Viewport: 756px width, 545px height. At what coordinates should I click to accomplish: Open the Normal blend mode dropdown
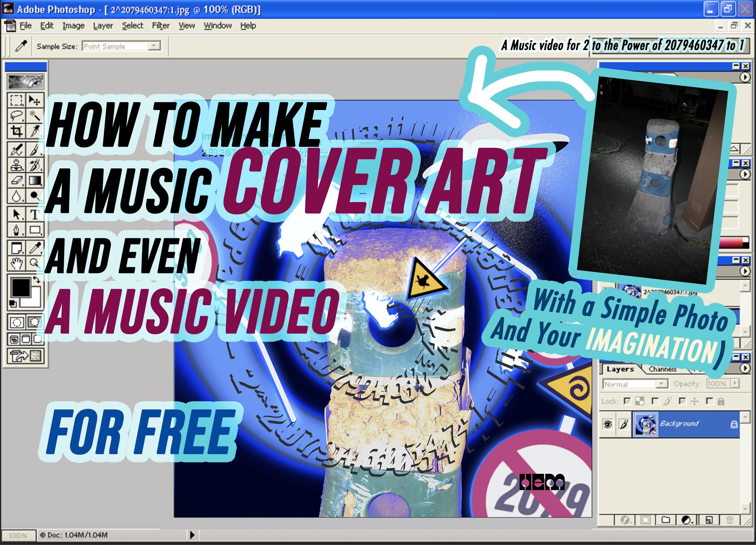(x=662, y=384)
